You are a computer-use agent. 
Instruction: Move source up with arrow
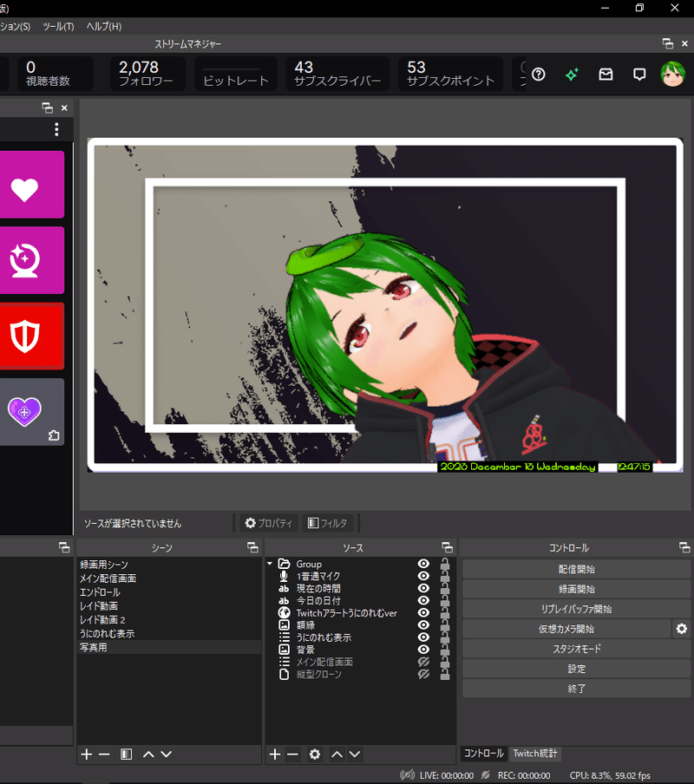(x=337, y=754)
